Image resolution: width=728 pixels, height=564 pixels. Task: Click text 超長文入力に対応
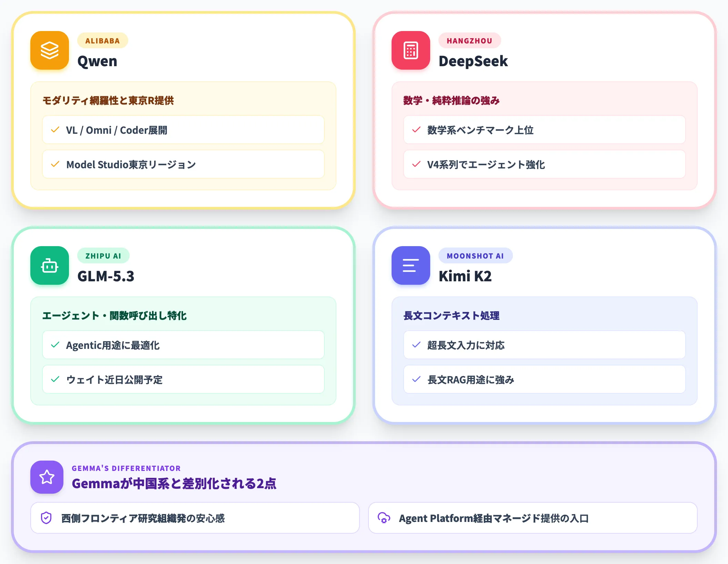[466, 345]
